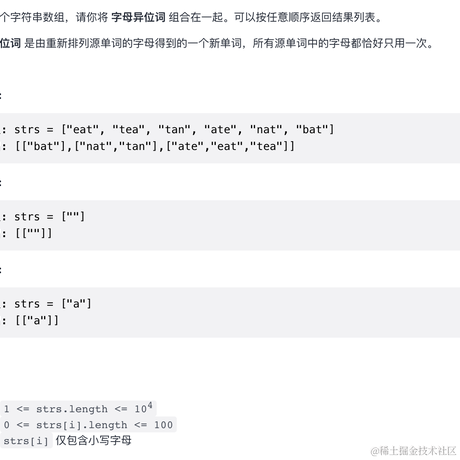Click the 仅包含小写字母 constraint text
Image resolution: width=460 pixels, height=460 pixels.
tap(94, 441)
